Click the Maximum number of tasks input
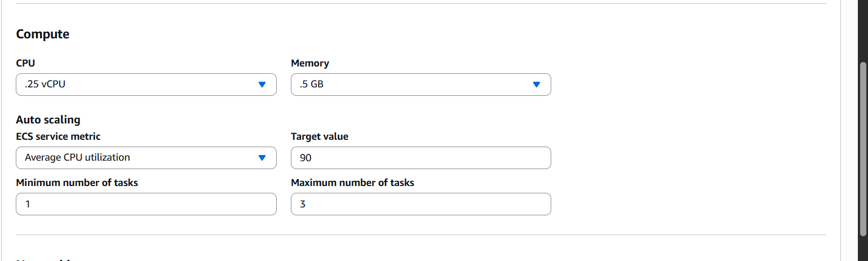The image size is (868, 261). point(420,204)
